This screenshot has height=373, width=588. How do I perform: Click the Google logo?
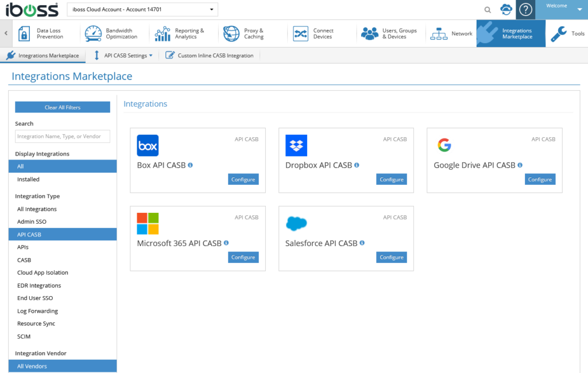point(444,145)
